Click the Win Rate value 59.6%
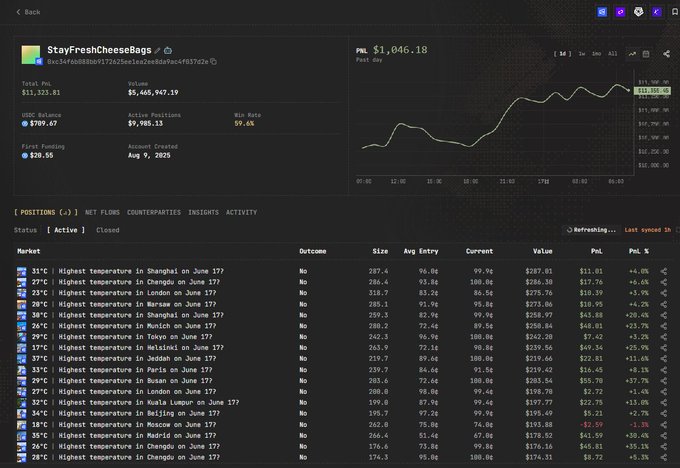The width and height of the screenshot is (680, 468). click(244, 124)
